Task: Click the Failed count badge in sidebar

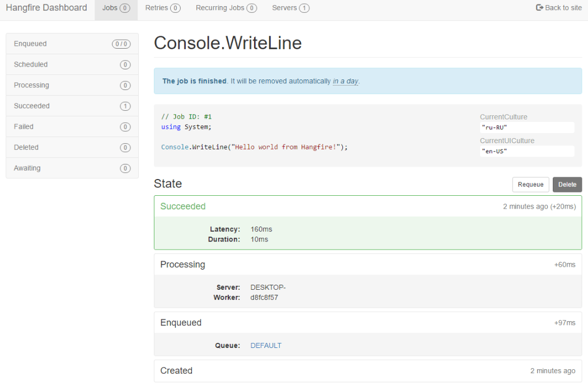Action: (x=124, y=126)
